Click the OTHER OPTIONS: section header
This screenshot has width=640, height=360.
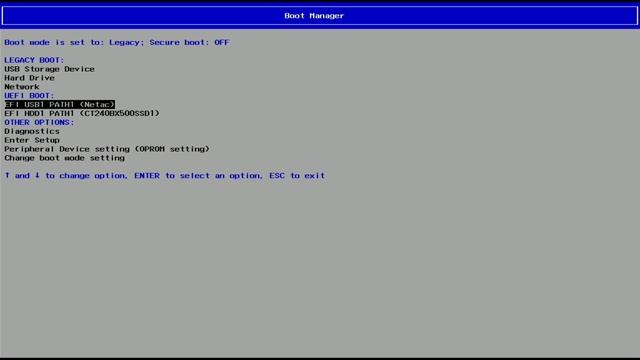pyautogui.click(x=39, y=122)
